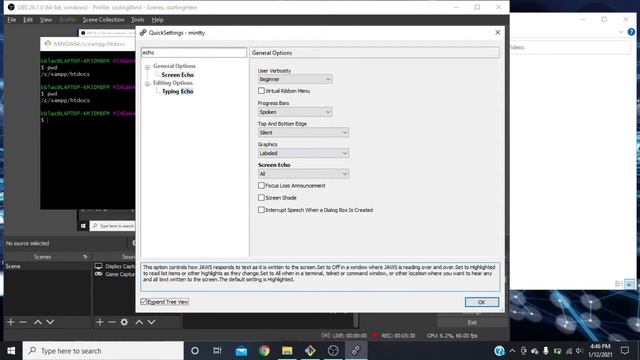Screen dimensions: 640x360
Task: Select the Scene entry in Scenes list
Action: pos(47,266)
